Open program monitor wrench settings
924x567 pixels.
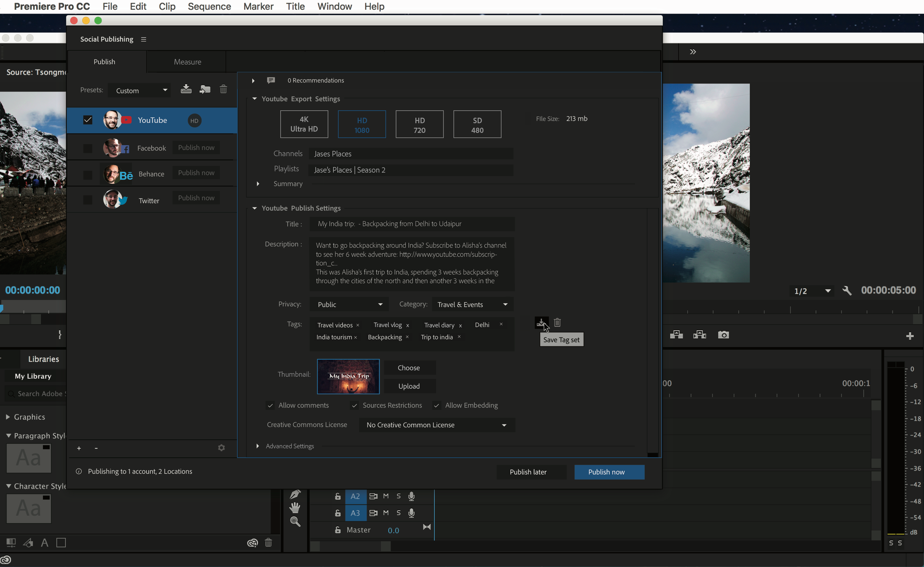coord(847,291)
